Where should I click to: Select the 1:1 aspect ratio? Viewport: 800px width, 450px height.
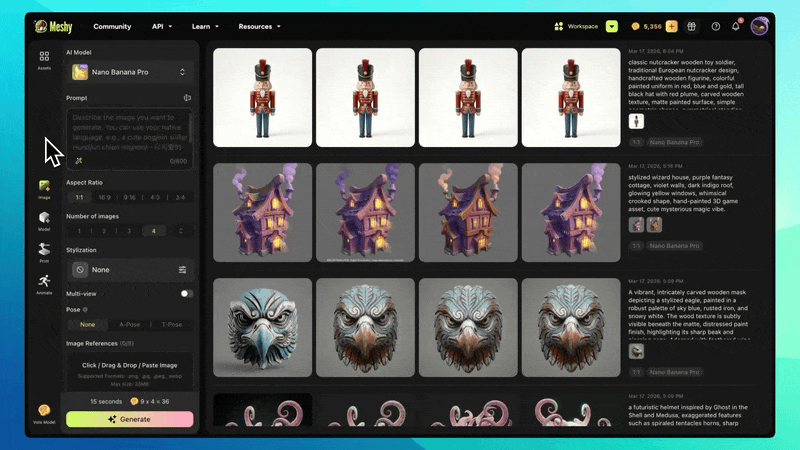coord(79,197)
